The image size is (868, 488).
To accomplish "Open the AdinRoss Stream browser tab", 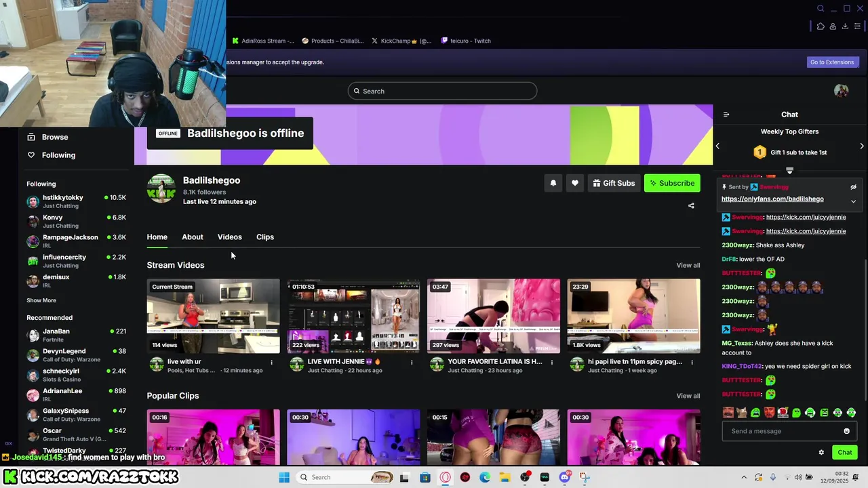I will click(263, 41).
